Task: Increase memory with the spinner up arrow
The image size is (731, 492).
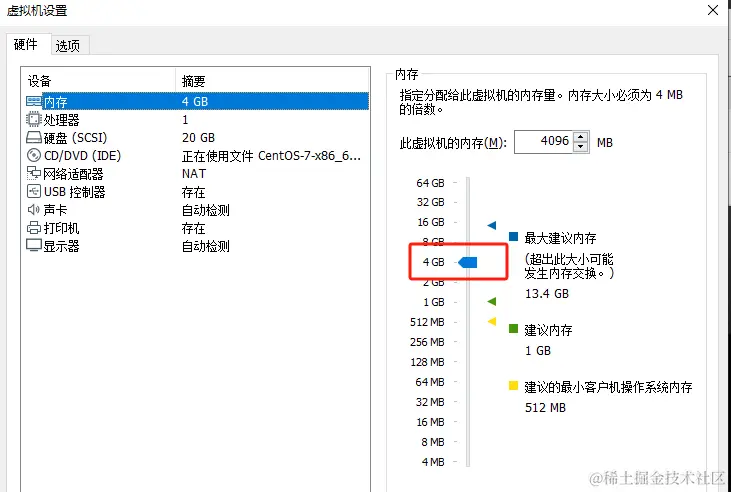Action: click(x=580, y=137)
